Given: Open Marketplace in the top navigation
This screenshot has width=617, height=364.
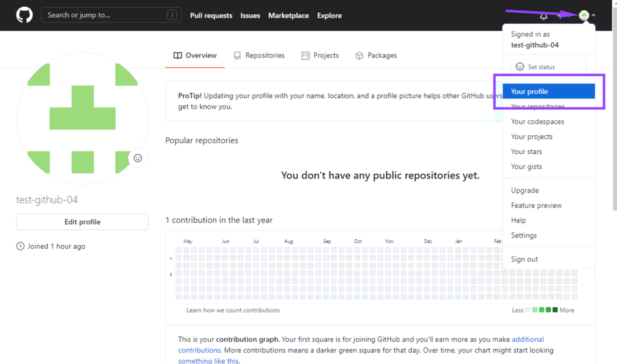Looking at the screenshot, I should click(x=288, y=15).
